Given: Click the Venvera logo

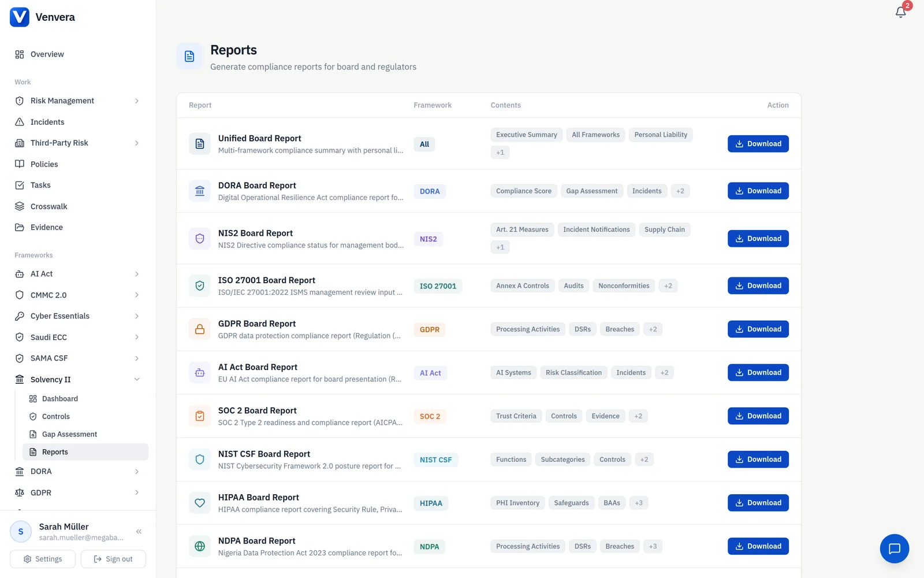Looking at the screenshot, I should point(20,17).
